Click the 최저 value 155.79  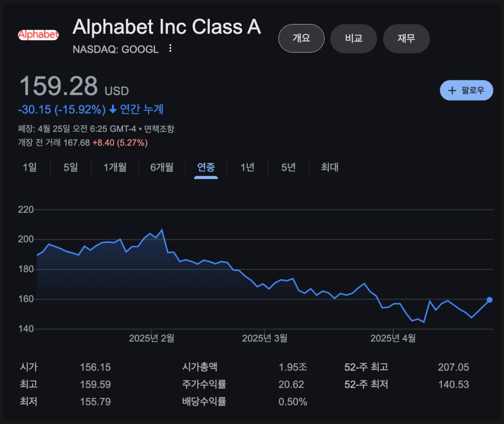[95, 402]
